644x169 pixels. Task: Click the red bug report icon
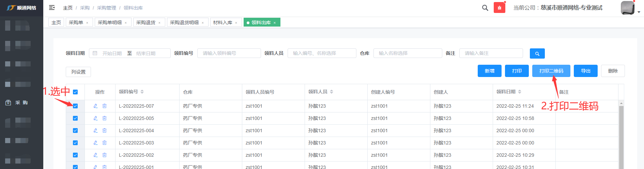click(x=499, y=8)
